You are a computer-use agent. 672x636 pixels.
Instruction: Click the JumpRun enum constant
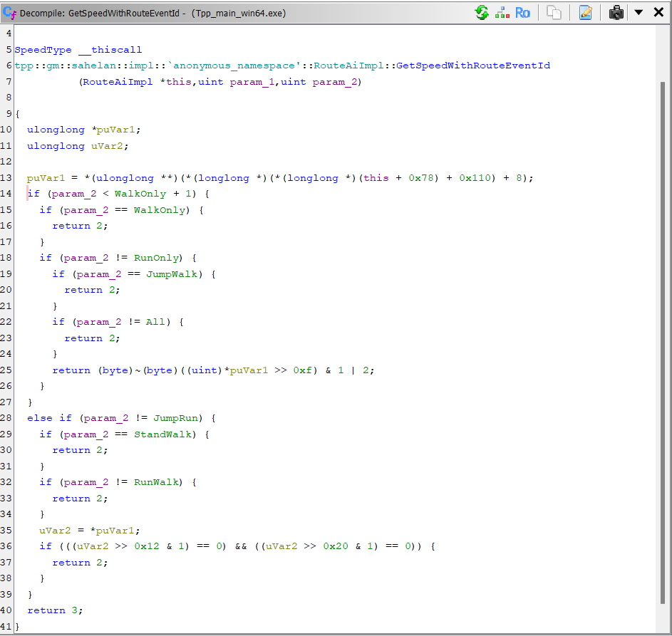[x=176, y=418]
